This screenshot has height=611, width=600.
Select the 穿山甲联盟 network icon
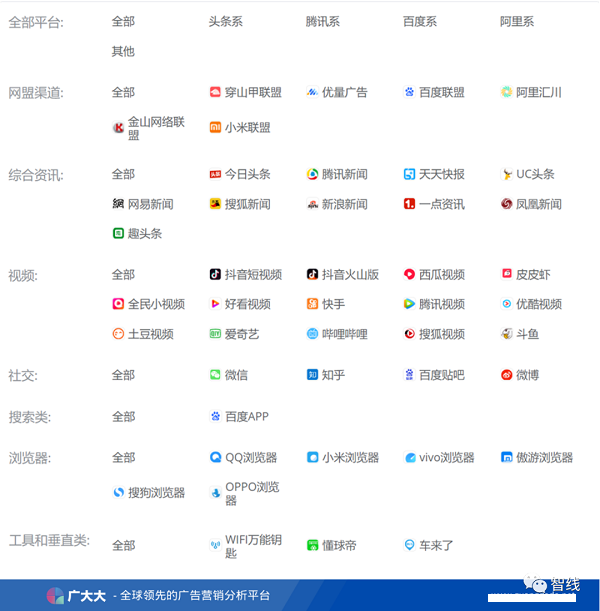[x=215, y=92]
